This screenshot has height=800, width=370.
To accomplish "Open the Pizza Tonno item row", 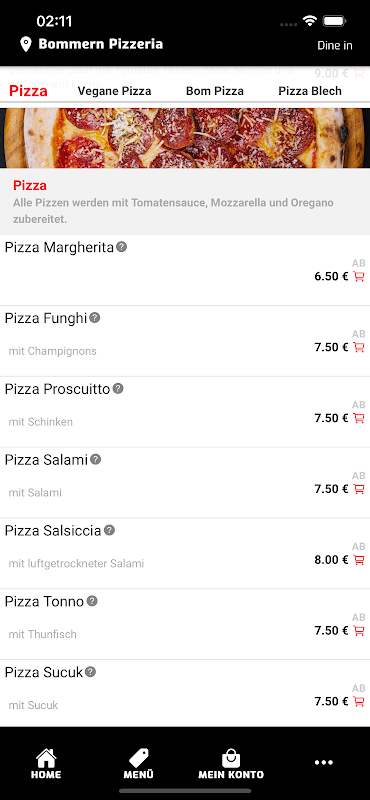I will click(185, 624).
